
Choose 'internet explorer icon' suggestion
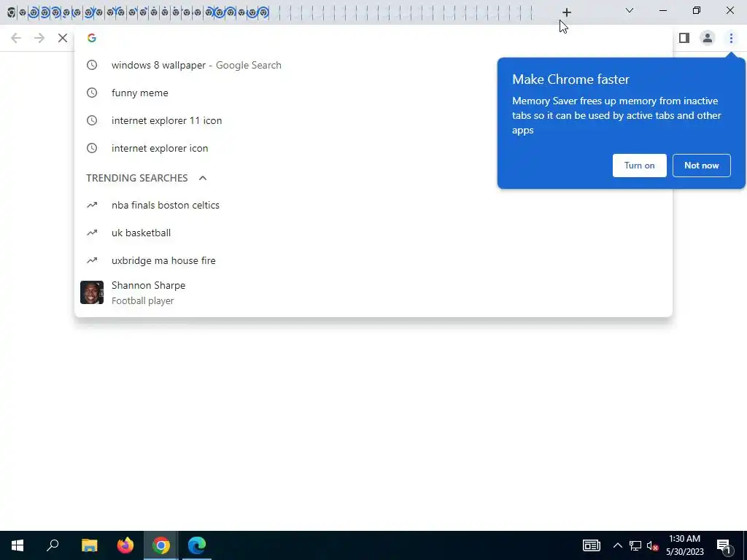point(373,148)
